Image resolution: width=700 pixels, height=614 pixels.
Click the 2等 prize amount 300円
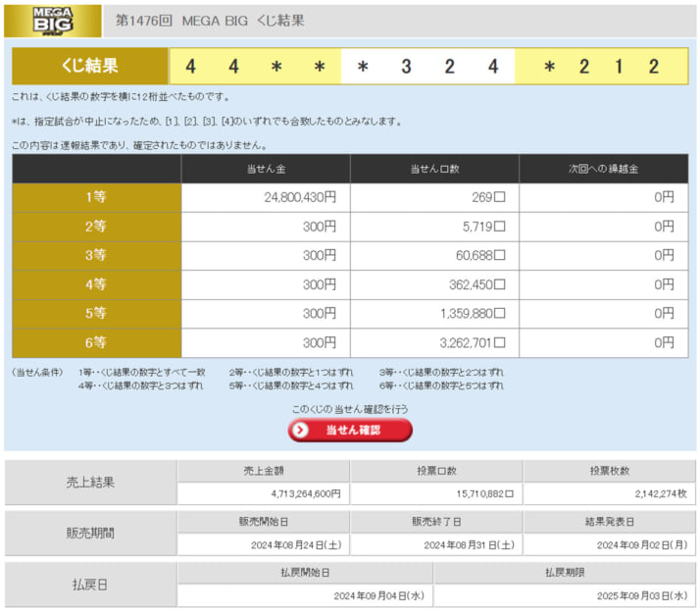pos(320,227)
